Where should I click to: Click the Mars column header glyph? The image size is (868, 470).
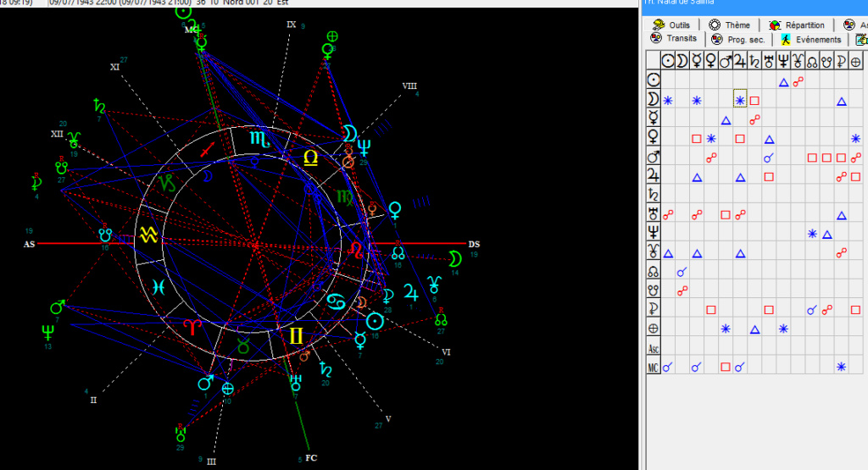726,60
